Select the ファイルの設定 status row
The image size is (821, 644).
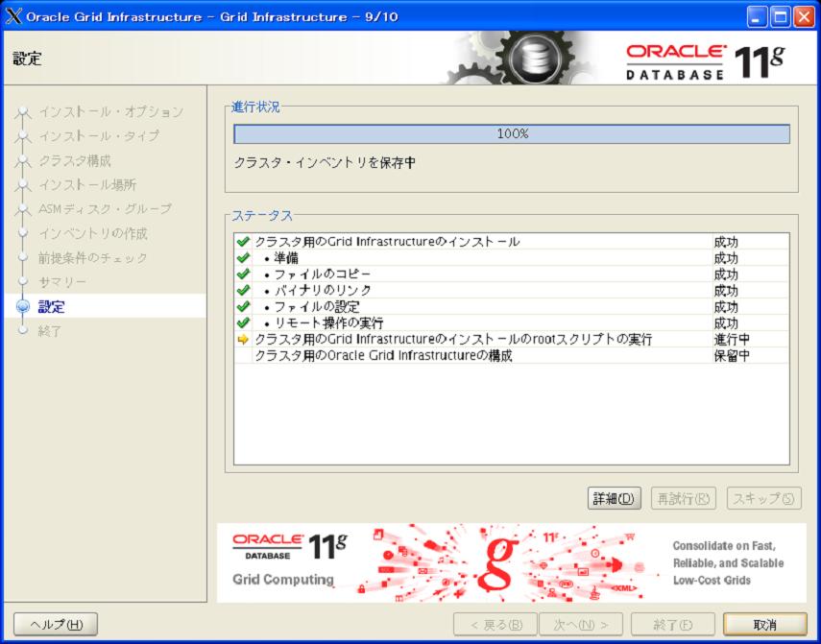click(512, 306)
